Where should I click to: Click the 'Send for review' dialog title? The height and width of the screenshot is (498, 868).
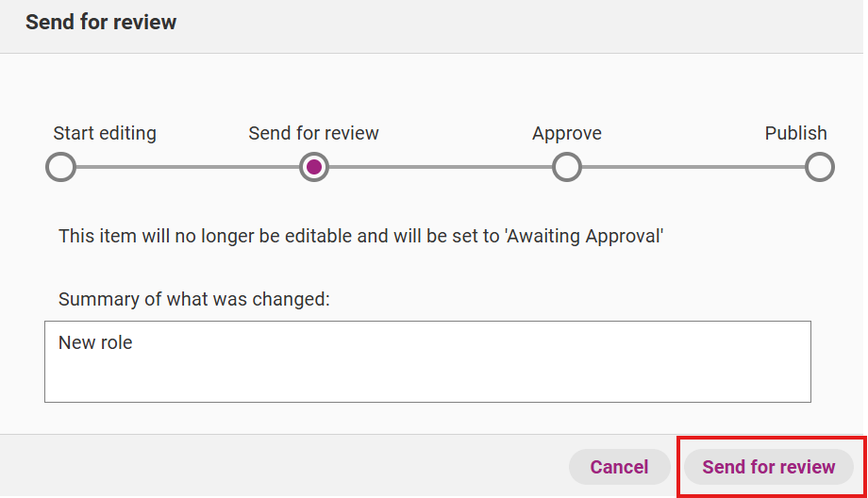[x=101, y=22]
